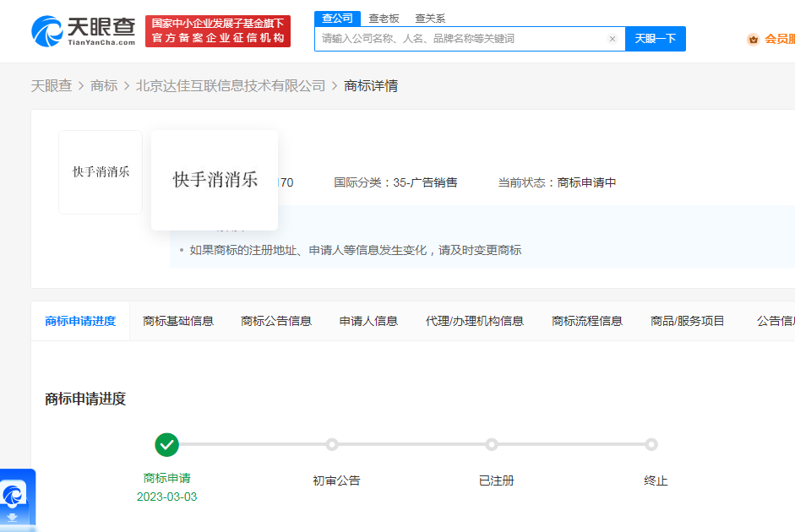Switch to 商标申请进度 tab
Image resolution: width=795 pixels, height=532 pixels.
[80, 321]
